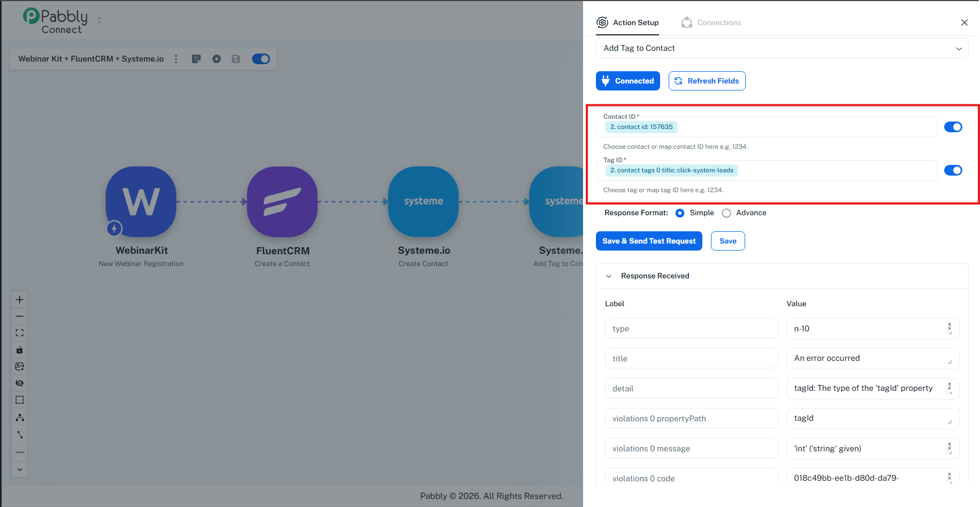The image size is (980, 507).
Task: Click the image capture canvas tool
Action: pos(20,367)
